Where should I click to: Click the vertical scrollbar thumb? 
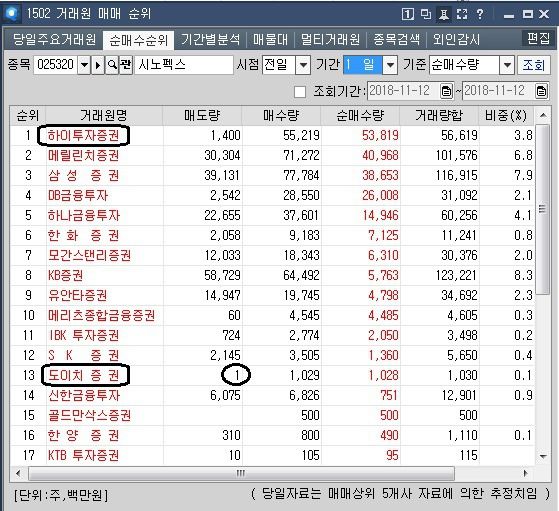pos(542,209)
